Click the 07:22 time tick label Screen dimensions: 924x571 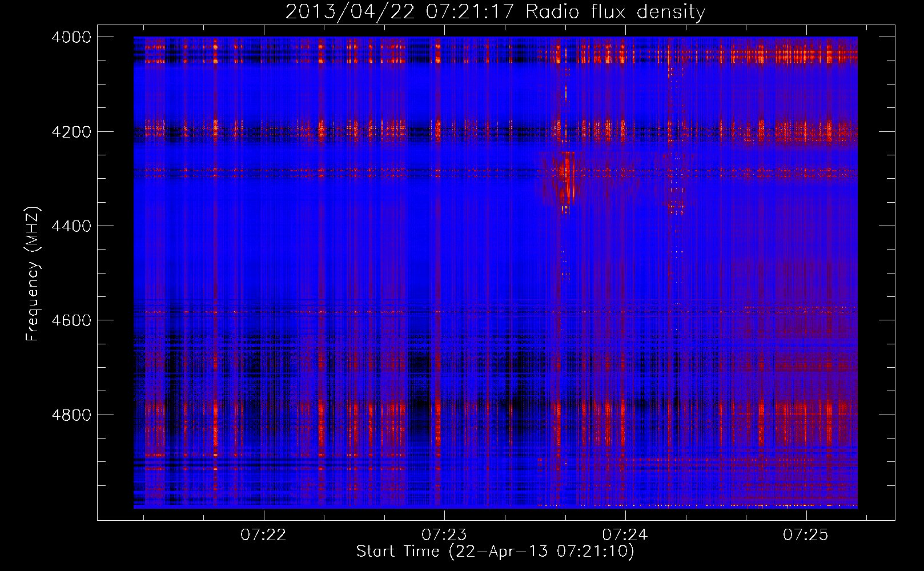[x=263, y=535]
